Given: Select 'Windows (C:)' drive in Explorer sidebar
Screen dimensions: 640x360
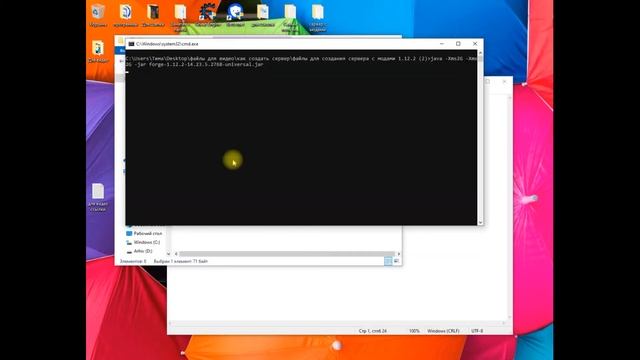Looking at the screenshot, I should [143, 242].
